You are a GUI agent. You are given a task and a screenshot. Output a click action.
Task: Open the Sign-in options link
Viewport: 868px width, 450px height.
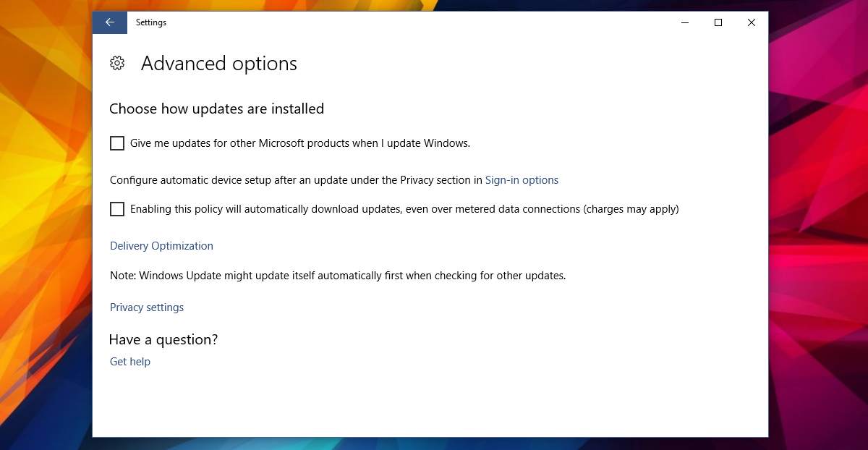click(x=522, y=180)
